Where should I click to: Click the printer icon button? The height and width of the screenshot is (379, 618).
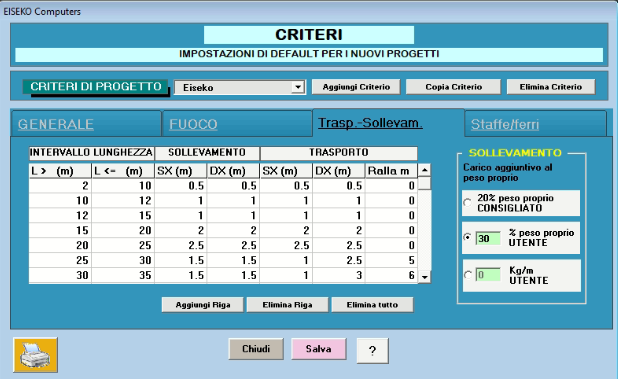click(35, 355)
